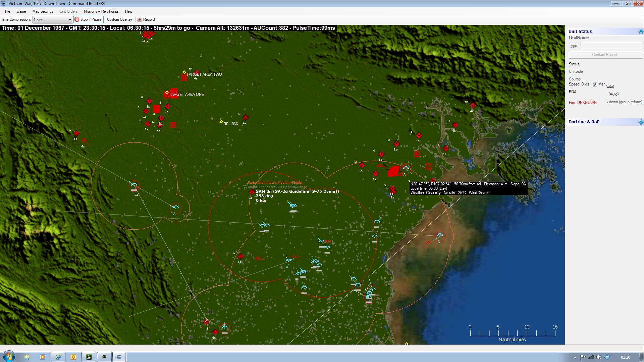
Task: Start recording with the Record button
Action: point(146,19)
